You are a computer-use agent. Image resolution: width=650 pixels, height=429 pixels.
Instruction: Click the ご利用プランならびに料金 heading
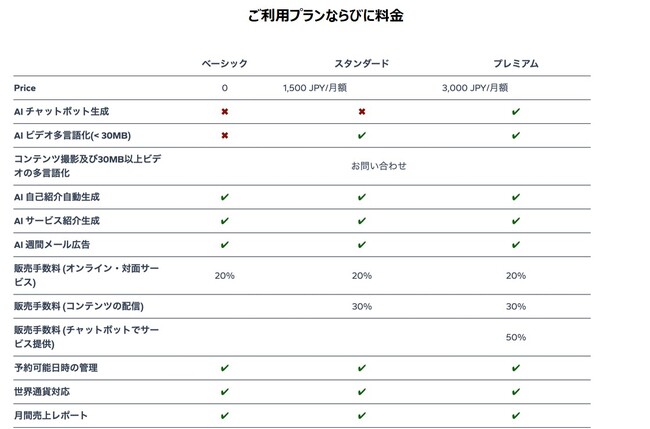tap(325, 16)
